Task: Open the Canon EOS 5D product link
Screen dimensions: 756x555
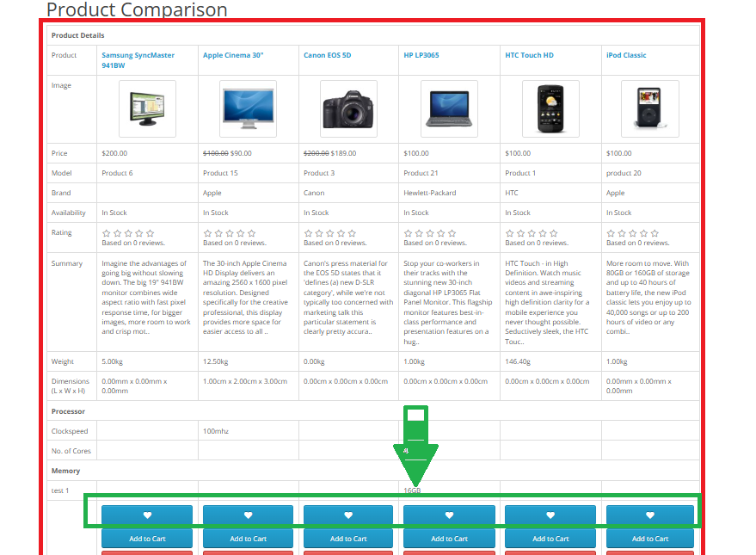Action: click(x=327, y=55)
